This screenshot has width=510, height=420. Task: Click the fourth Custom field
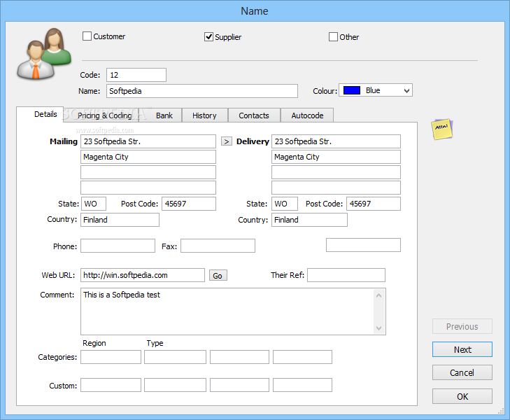pyautogui.click(x=302, y=385)
